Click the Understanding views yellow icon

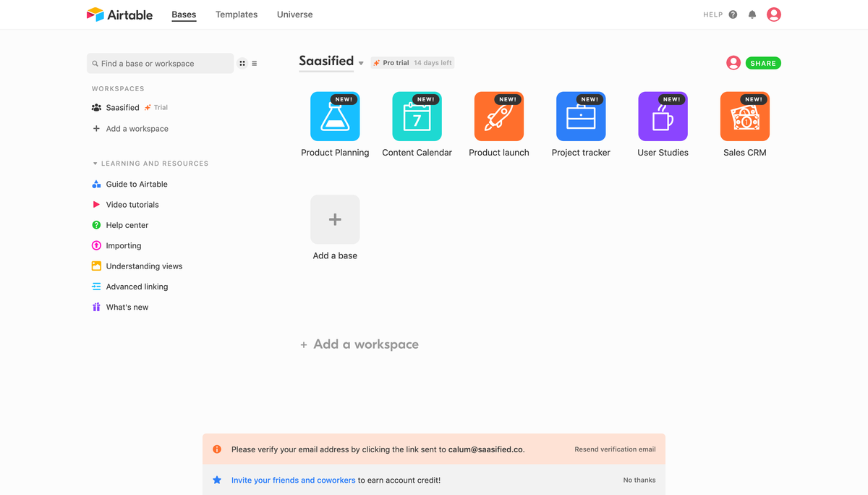(x=96, y=266)
